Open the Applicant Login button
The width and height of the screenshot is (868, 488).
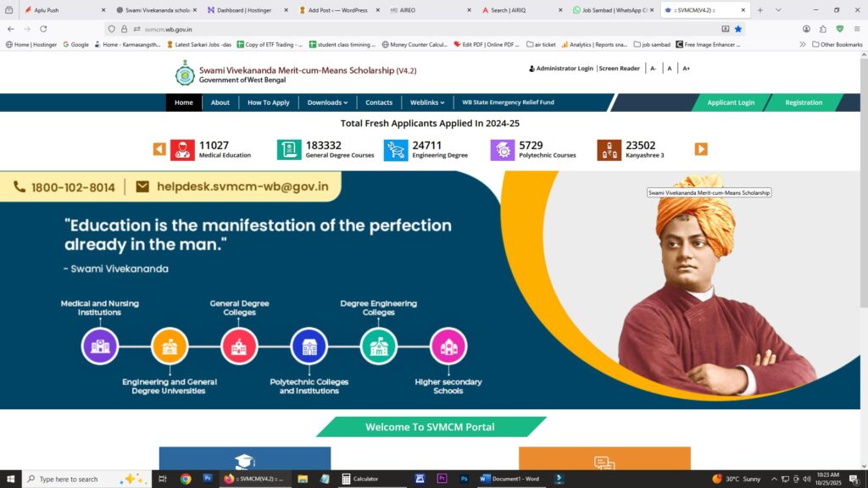tap(731, 103)
